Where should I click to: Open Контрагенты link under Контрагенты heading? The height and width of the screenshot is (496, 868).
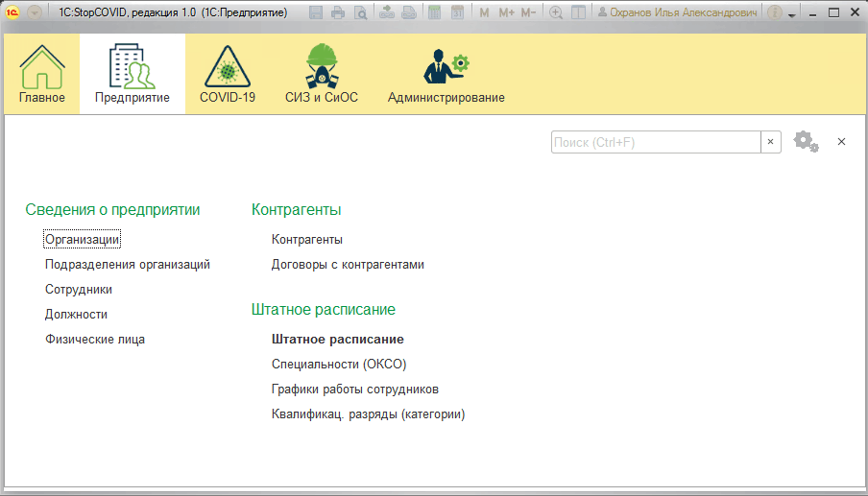click(307, 240)
